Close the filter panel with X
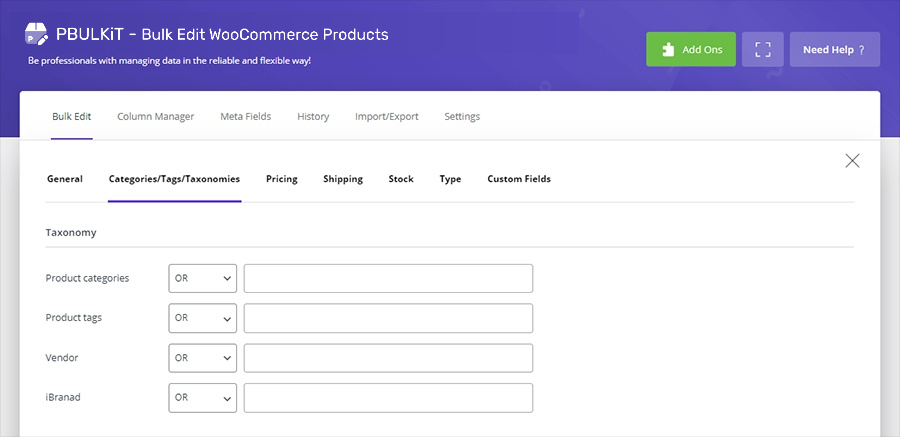 click(x=852, y=161)
